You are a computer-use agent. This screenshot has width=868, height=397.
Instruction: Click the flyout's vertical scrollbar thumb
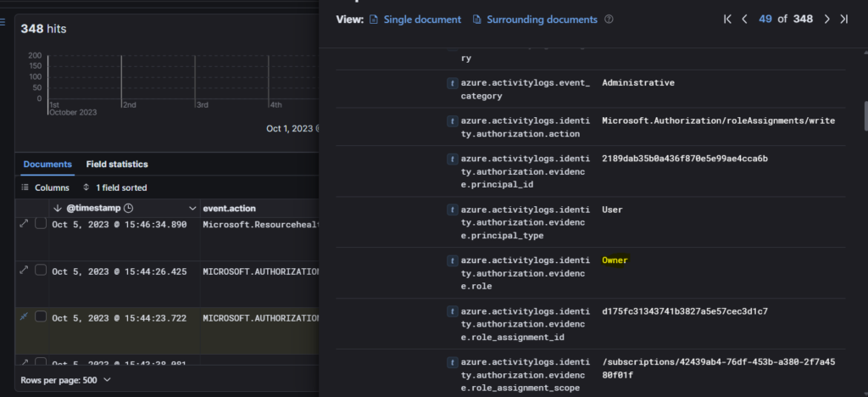point(865,117)
